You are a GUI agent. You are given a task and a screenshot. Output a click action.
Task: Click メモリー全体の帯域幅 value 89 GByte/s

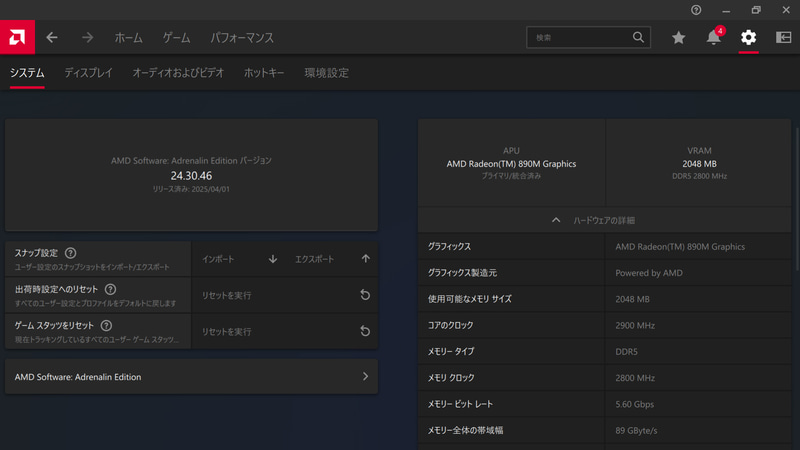(x=636, y=431)
